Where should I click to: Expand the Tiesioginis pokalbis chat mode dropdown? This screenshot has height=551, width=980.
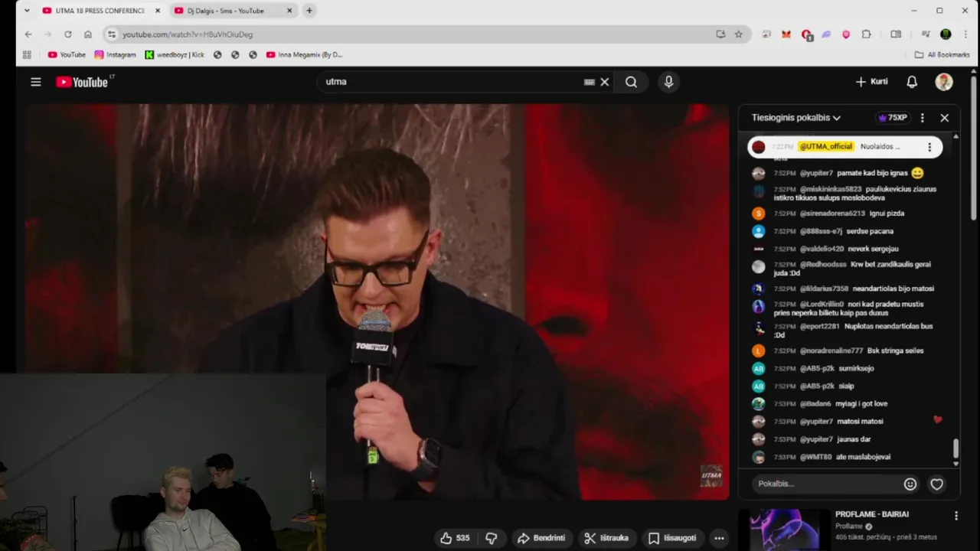(x=795, y=118)
